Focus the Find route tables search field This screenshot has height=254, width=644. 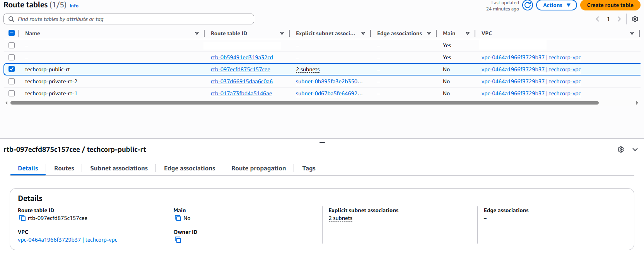point(132,19)
